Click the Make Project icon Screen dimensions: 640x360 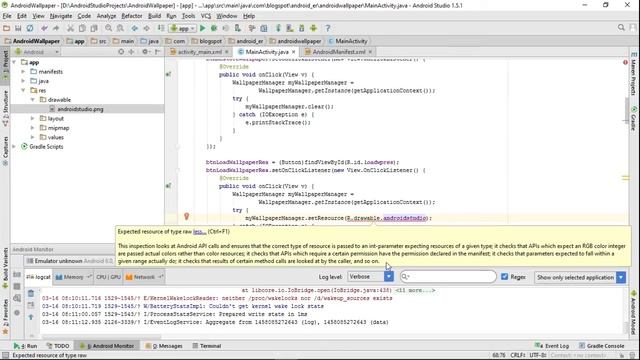point(161,28)
